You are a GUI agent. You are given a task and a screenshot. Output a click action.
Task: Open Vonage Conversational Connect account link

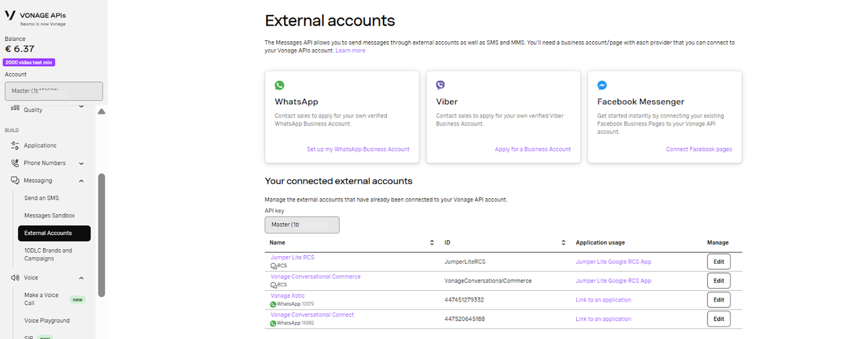[312, 315]
